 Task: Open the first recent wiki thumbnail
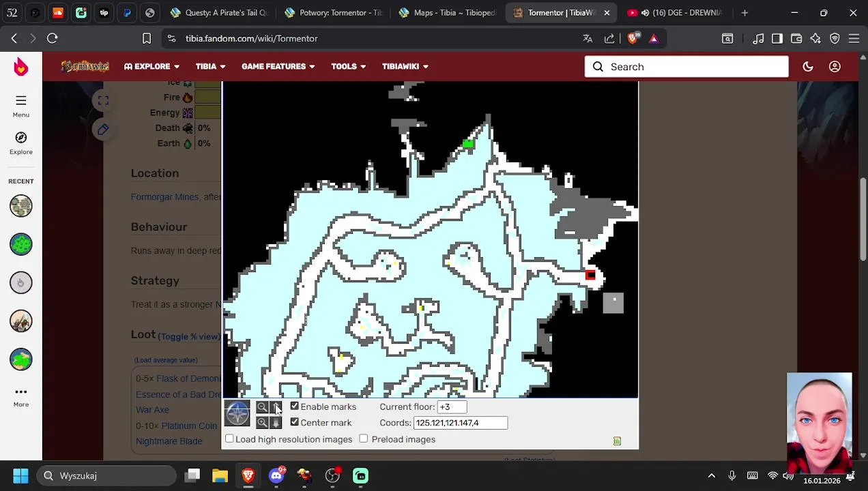click(21, 206)
